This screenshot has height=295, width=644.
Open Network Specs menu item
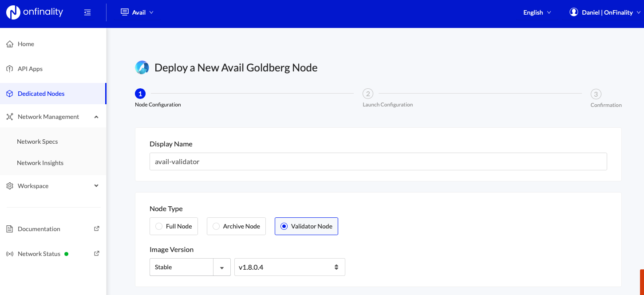pos(37,142)
